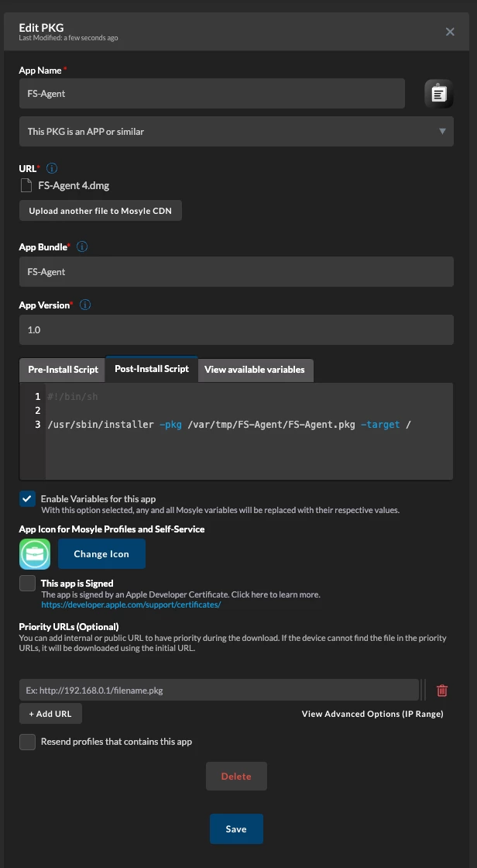The width and height of the screenshot is (477, 868).
Task: Switch to the Pre-Install Script tab
Action: pos(63,370)
